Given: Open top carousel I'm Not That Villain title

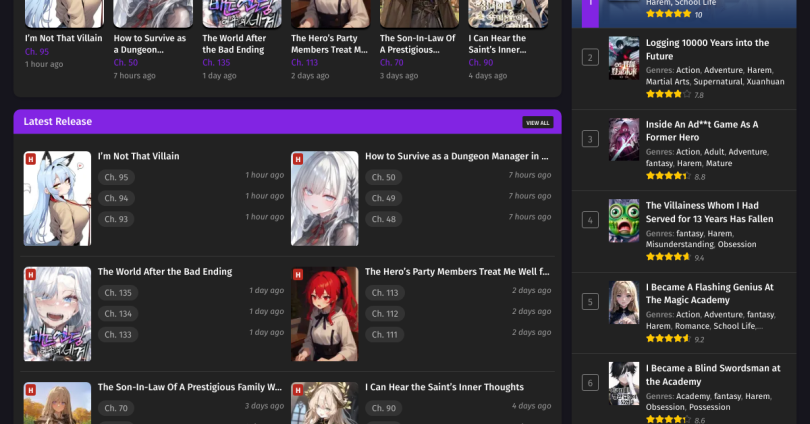Looking at the screenshot, I should tap(64, 38).
